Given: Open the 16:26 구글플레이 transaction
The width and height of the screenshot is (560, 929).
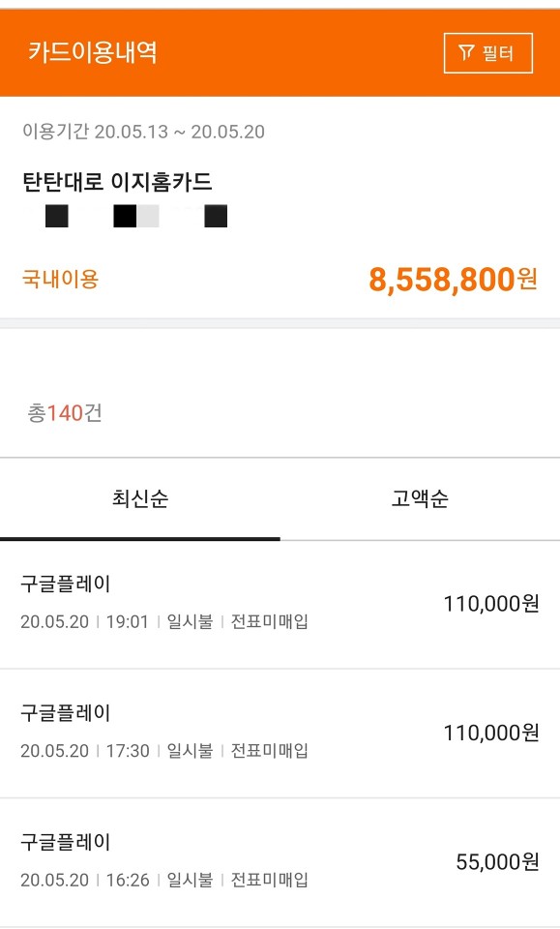Looking at the screenshot, I should click(x=280, y=862).
